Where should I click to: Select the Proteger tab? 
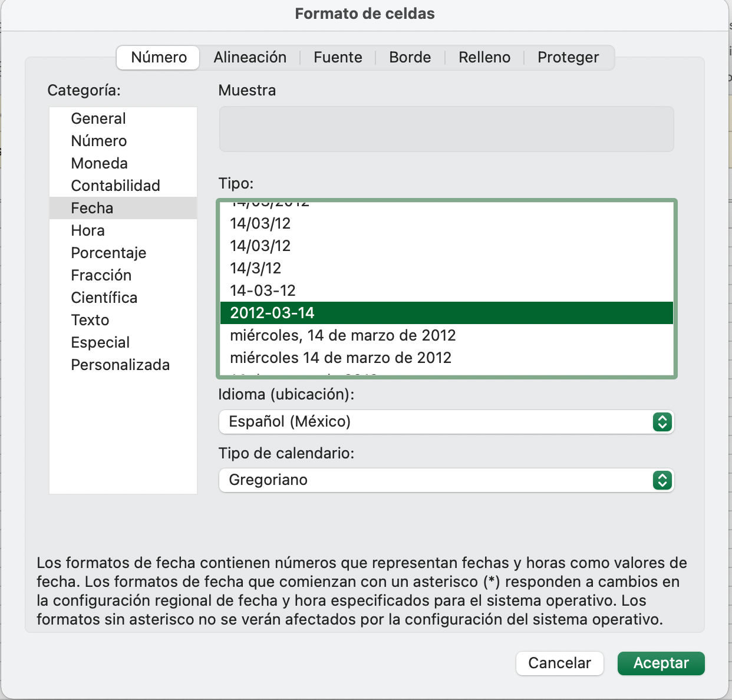pyautogui.click(x=568, y=57)
